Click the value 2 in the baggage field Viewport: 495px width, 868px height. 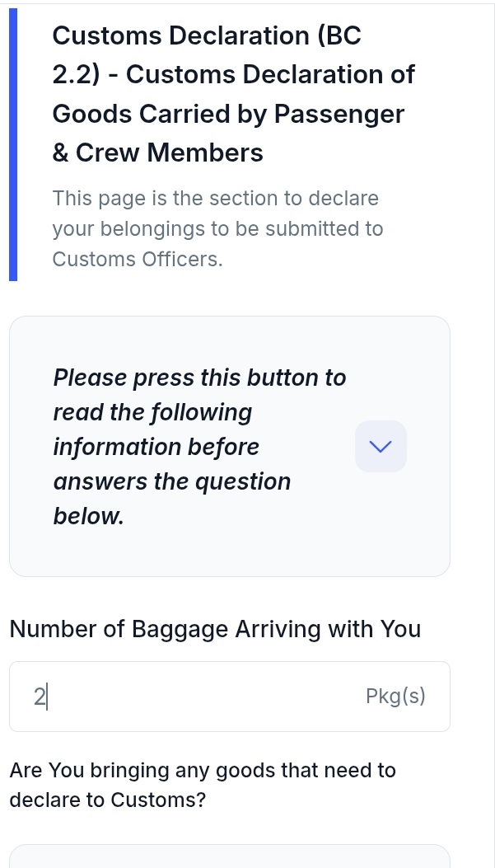point(40,697)
